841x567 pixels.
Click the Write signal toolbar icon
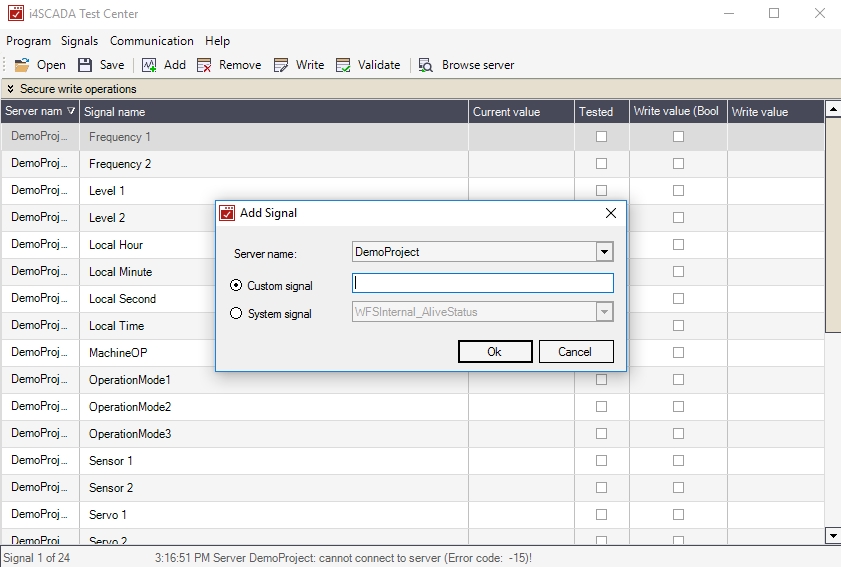pos(281,65)
